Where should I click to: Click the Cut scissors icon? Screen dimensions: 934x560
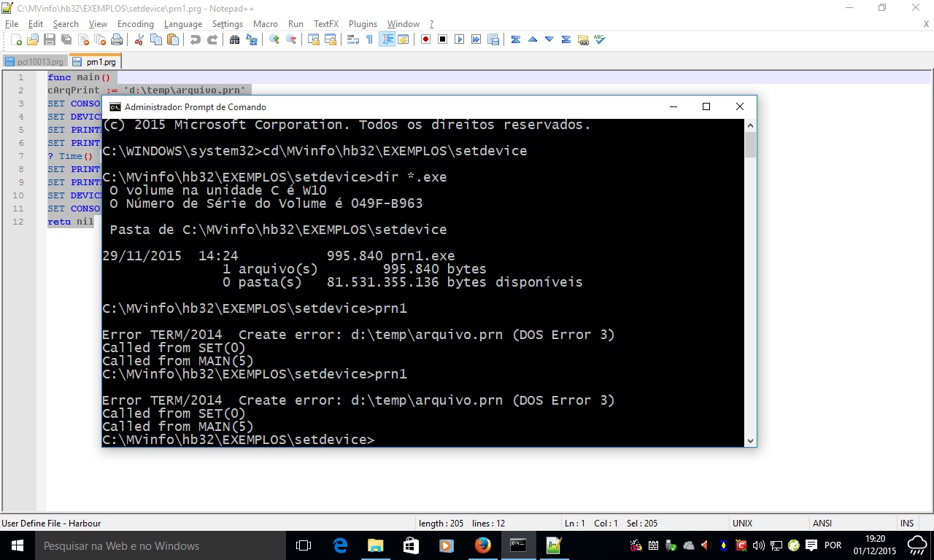point(139,39)
